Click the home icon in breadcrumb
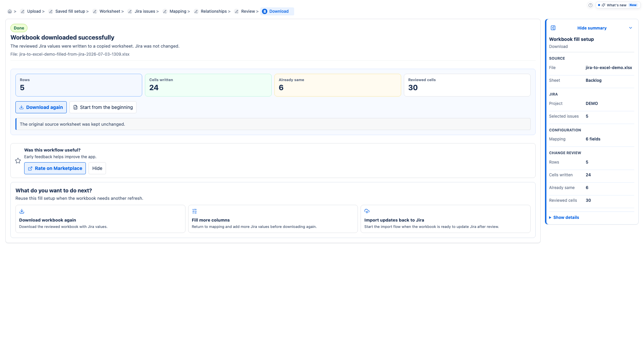This screenshot has height=362, width=644. coord(10,11)
